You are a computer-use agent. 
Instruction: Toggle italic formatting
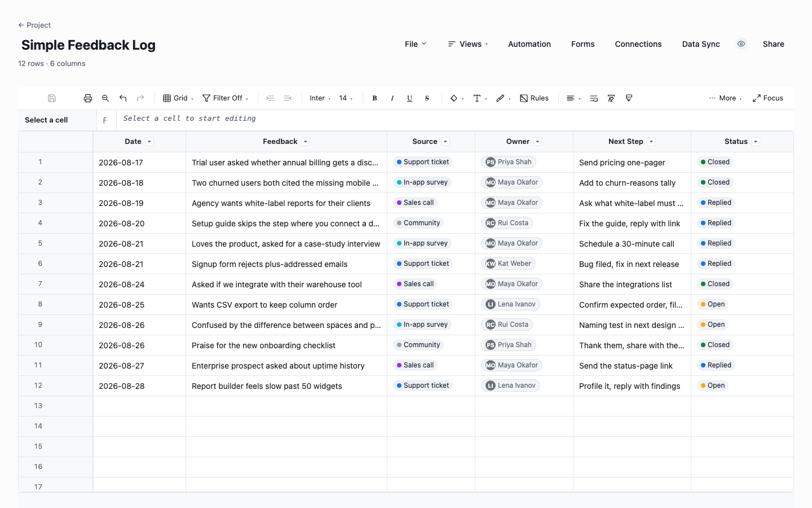[x=392, y=98]
